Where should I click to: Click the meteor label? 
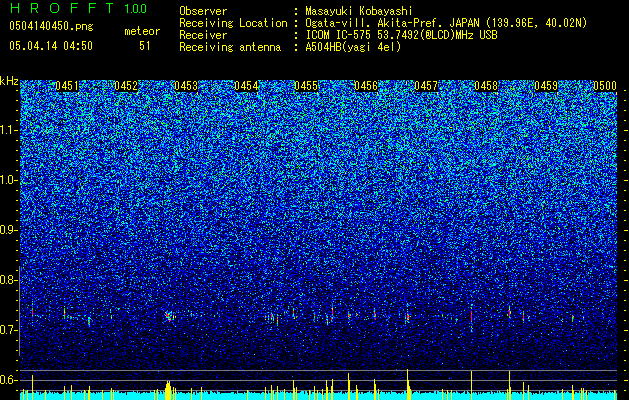142,31
